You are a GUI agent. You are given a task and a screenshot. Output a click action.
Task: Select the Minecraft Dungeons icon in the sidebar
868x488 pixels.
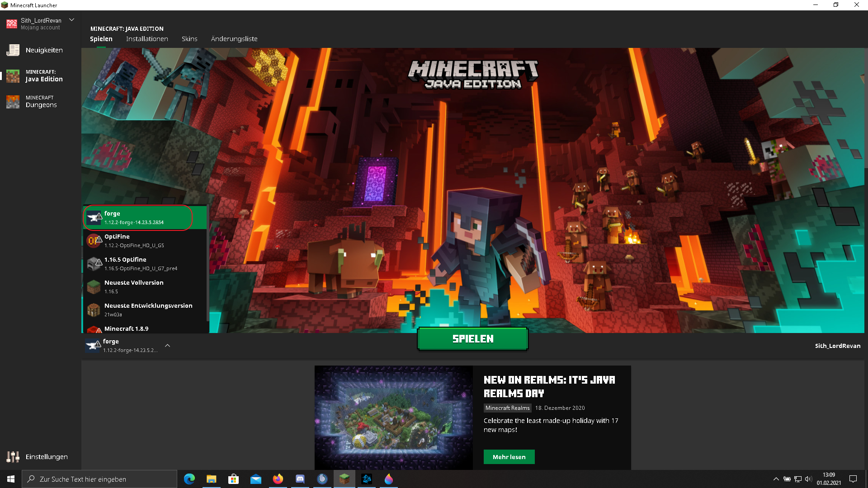13,102
